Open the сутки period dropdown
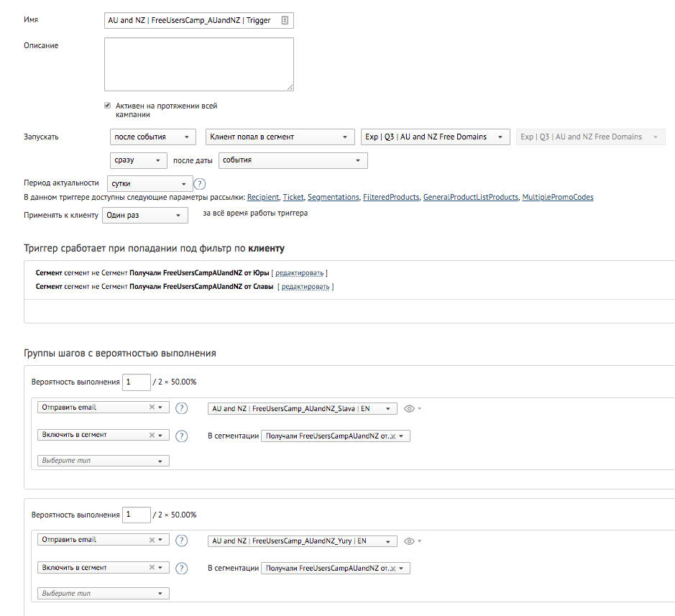675x616 pixels. pos(150,184)
